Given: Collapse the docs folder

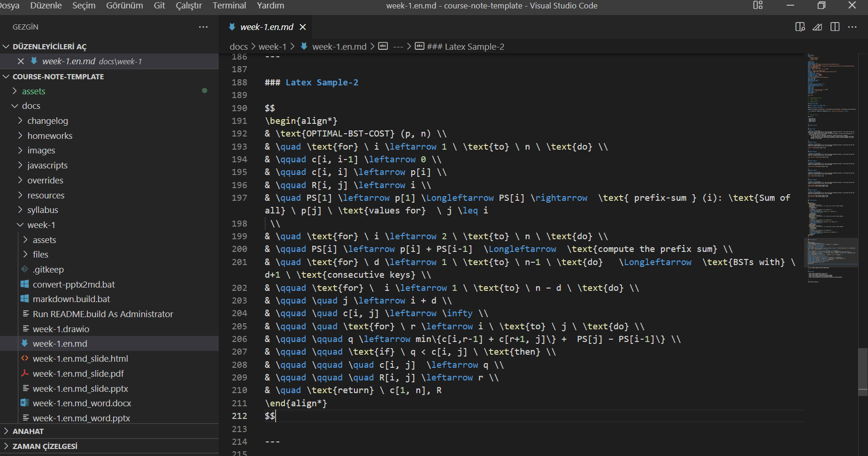Looking at the screenshot, I should point(15,106).
